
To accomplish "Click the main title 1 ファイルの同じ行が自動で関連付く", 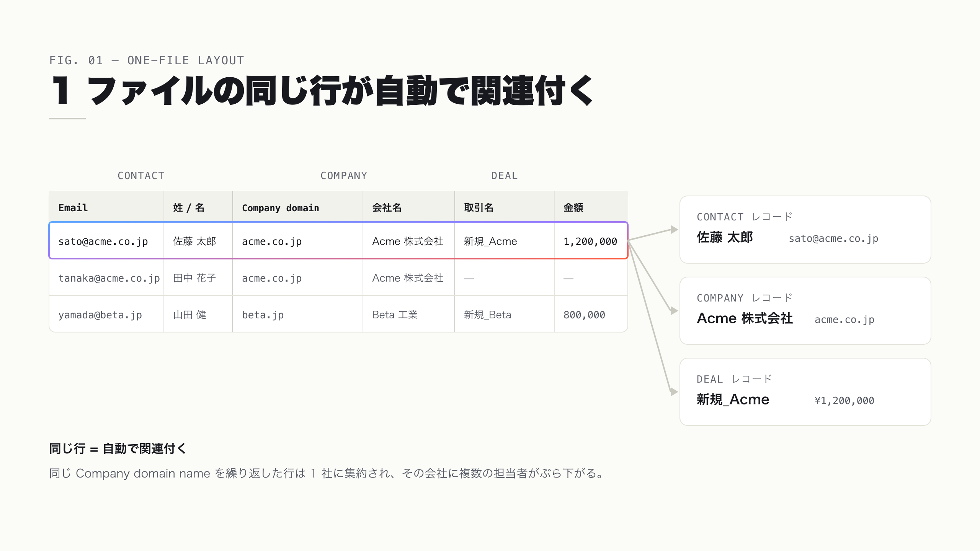I will [322, 91].
